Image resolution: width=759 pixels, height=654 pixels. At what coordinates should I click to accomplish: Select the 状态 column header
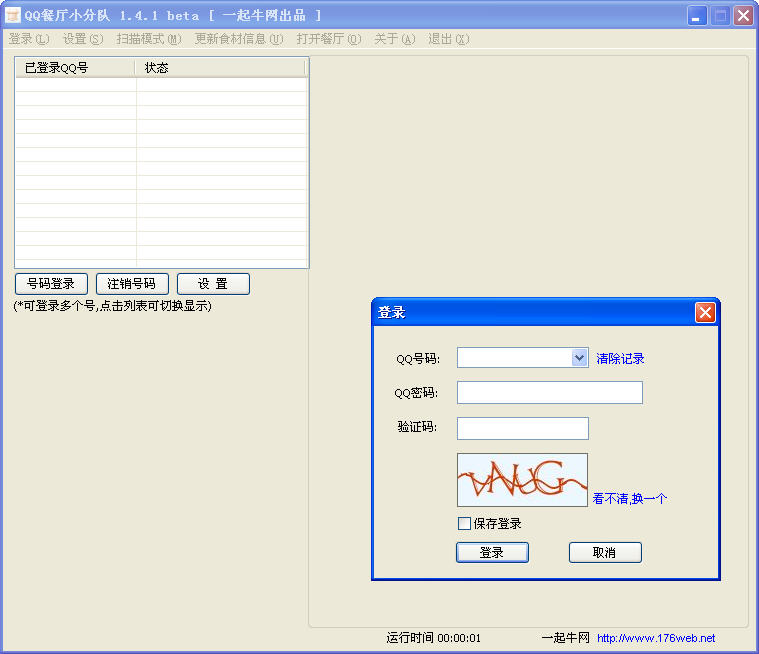[x=220, y=68]
